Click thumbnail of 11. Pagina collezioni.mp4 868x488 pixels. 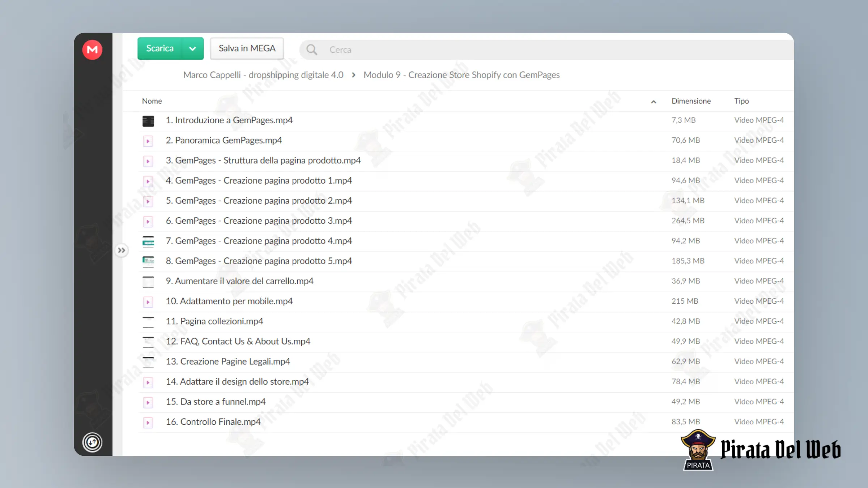tap(148, 322)
